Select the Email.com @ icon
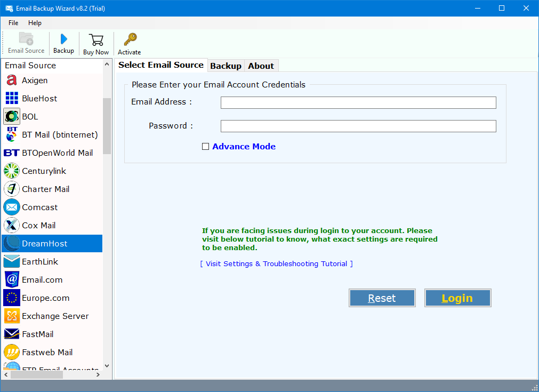 point(12,279)
